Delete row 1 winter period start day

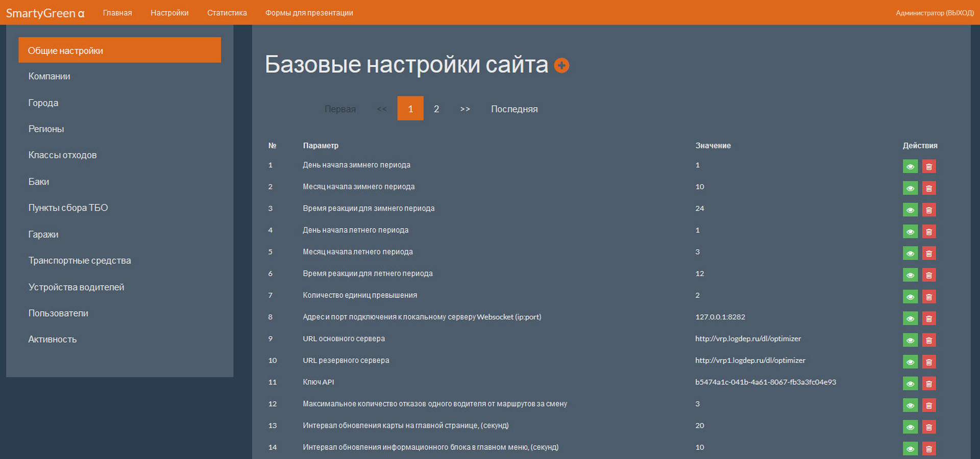click(x=929, y=167)
